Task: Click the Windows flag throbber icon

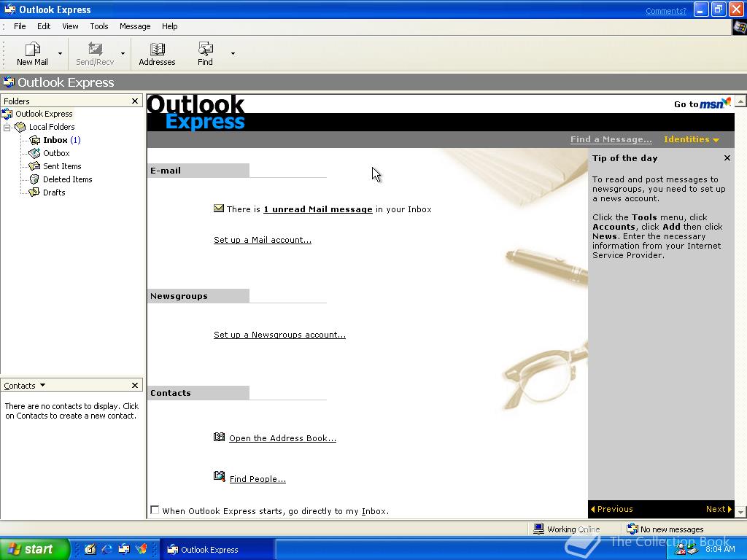Action: point(740,27)
